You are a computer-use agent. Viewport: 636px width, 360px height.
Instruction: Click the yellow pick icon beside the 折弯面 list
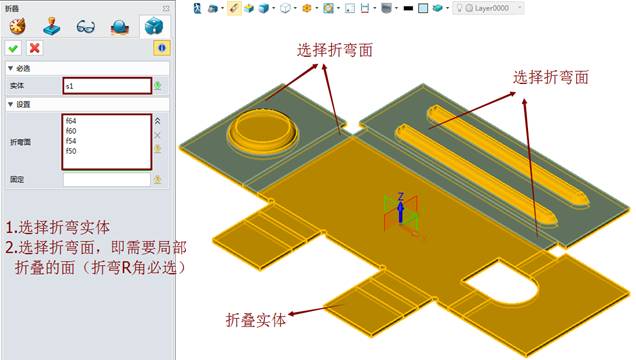[158, 149]
